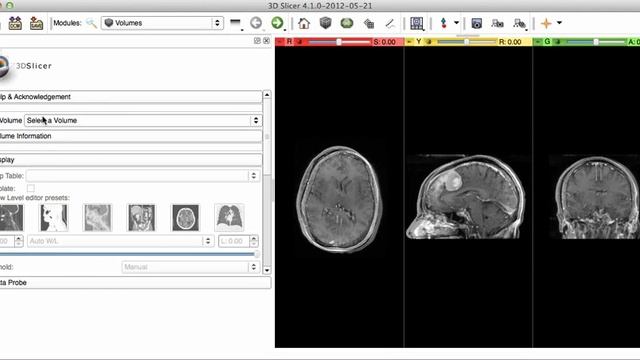Open the Volumes module selector dropdown

tap(162, 23)
